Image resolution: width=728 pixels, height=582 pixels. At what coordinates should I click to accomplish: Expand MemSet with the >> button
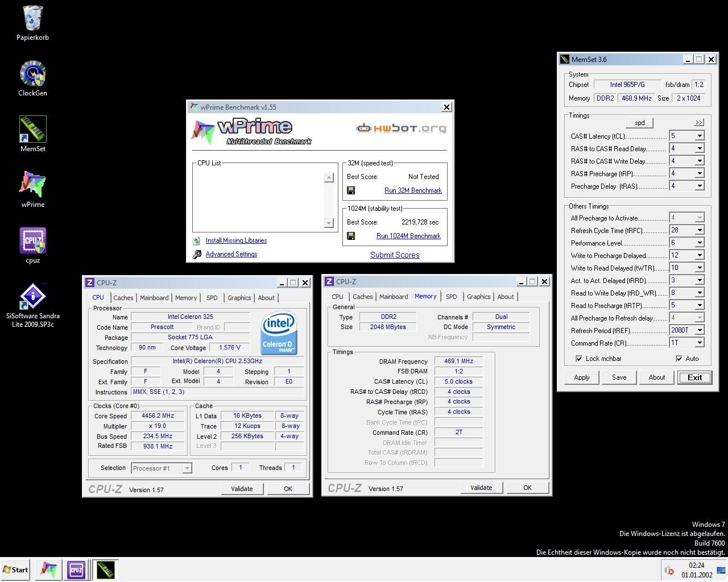point(699,122)
